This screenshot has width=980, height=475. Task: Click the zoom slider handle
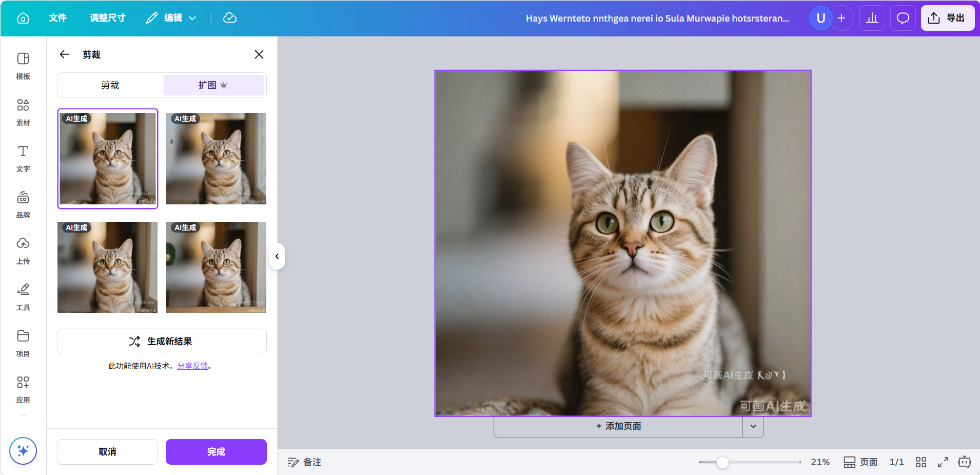(x=722, y=462)
